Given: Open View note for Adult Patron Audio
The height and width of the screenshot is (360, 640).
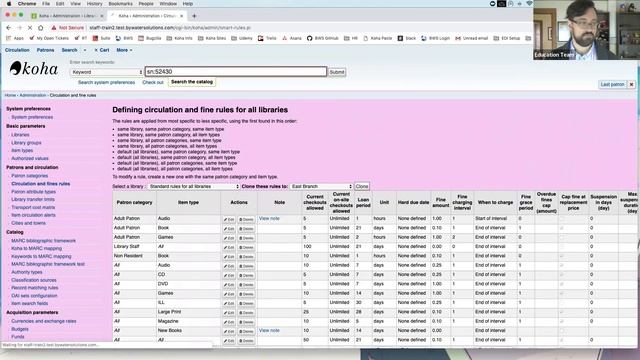Looking at the screenshot, I should (x=269, y=219).
